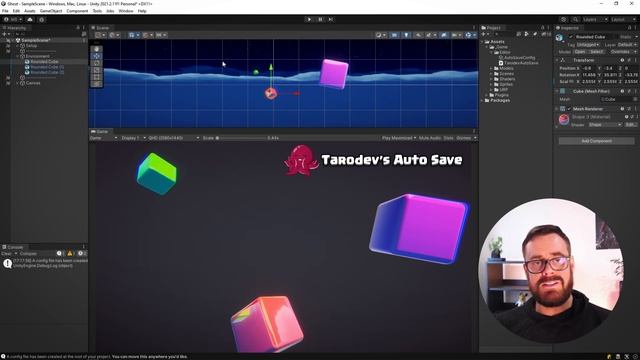Screen dimensions: 640x360
Task: Toggle scene audio icon in Scene toolbar
Action: tap(418, 35)
